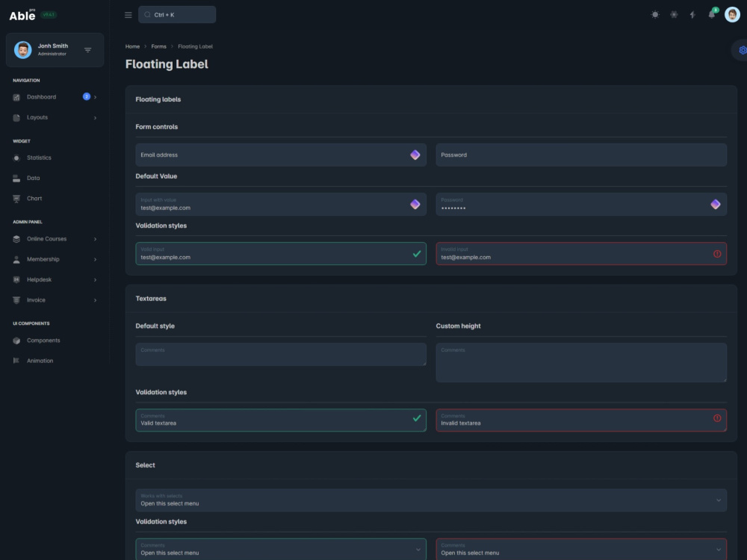The height and width of the screenshot is (560, 747).
Task: Open the theme customizer gear at right edge
Action: pyautogui.click(x=742, y=50)
